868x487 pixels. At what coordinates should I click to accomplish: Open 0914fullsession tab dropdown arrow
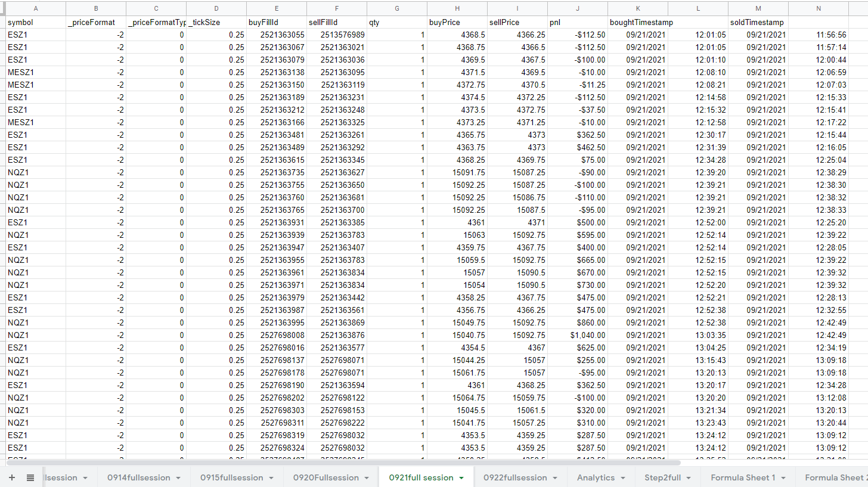(178, 478)
